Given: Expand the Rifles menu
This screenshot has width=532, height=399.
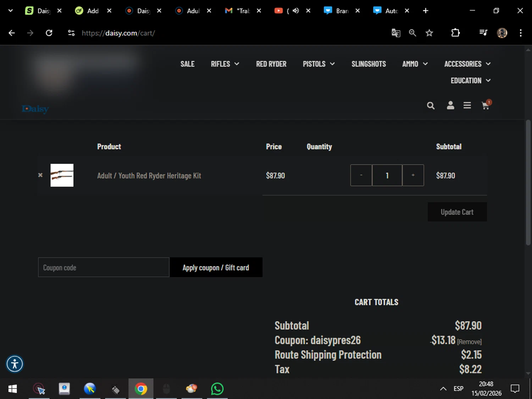Looking at the screenshot, I should pos(225,64).
